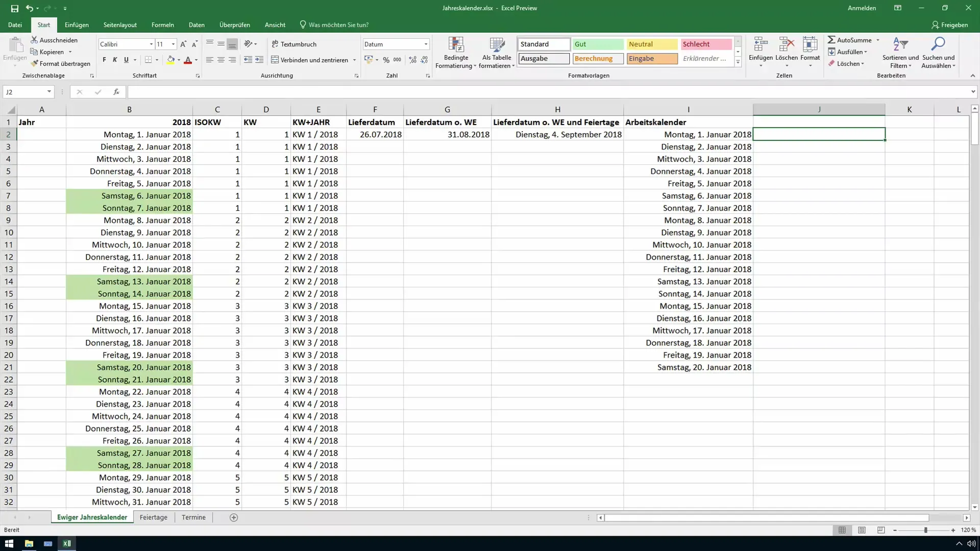
Task: Open Als Tabelle formatieren gallery
Action: coord(497,53)
